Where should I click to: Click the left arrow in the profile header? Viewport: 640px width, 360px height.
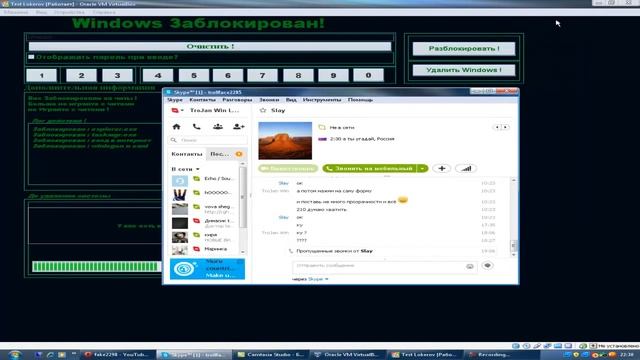pos(497,127)
